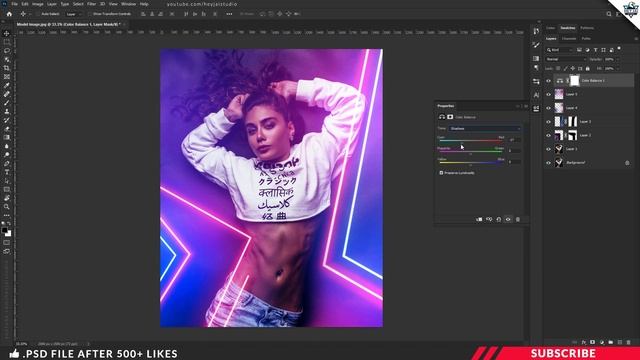Select the Eraser tool
Screen dimensions: 640x360
(x=7, y=129)
